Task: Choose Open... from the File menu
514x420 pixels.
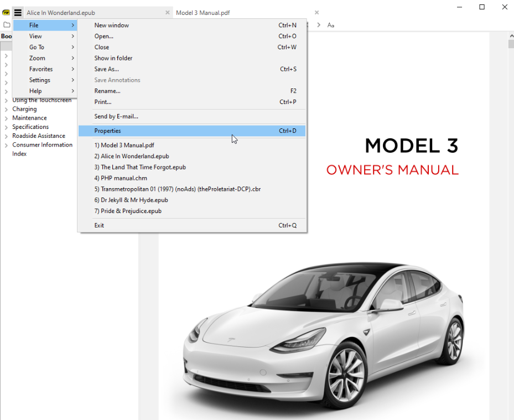Action: pos(192,36)
